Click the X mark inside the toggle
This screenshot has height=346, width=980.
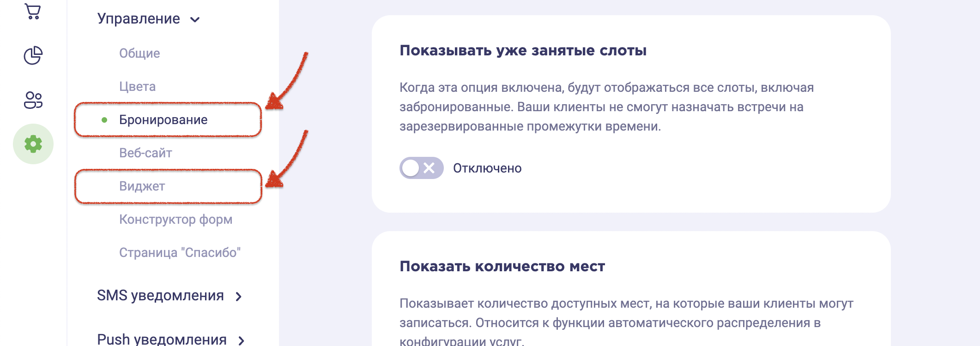tap(429, 168)
